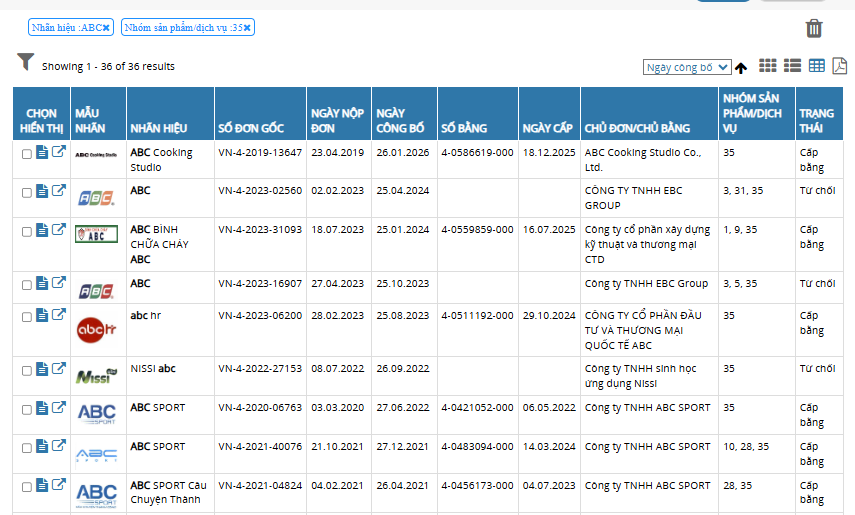The image size is (855, 515).
Task: Open ABC Cooking Studio in new window
Action: [59, 152]
